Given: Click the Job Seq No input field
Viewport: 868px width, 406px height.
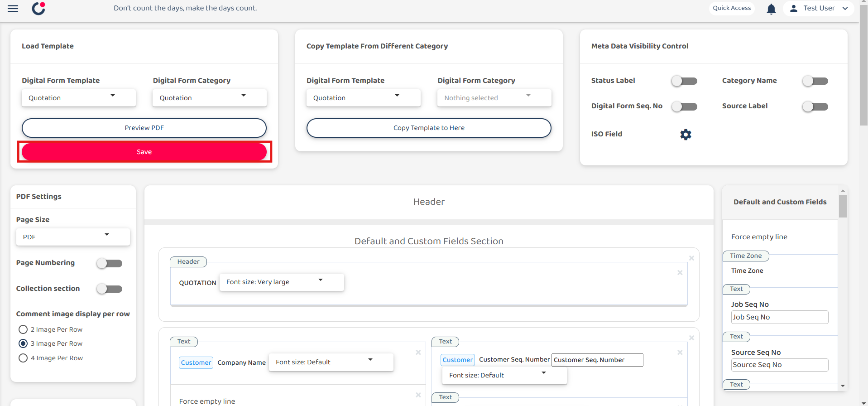Looking at the screenshot, I should click(780, 317).
